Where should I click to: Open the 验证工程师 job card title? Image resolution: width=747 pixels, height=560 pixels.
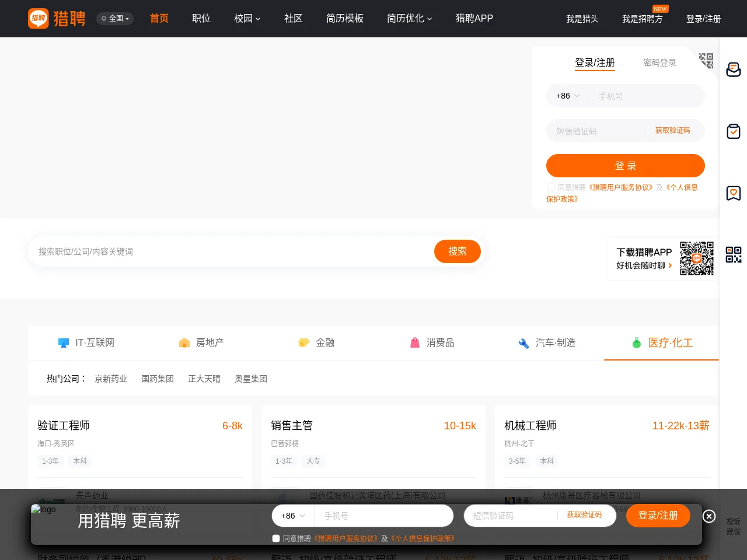coord(64,425)
